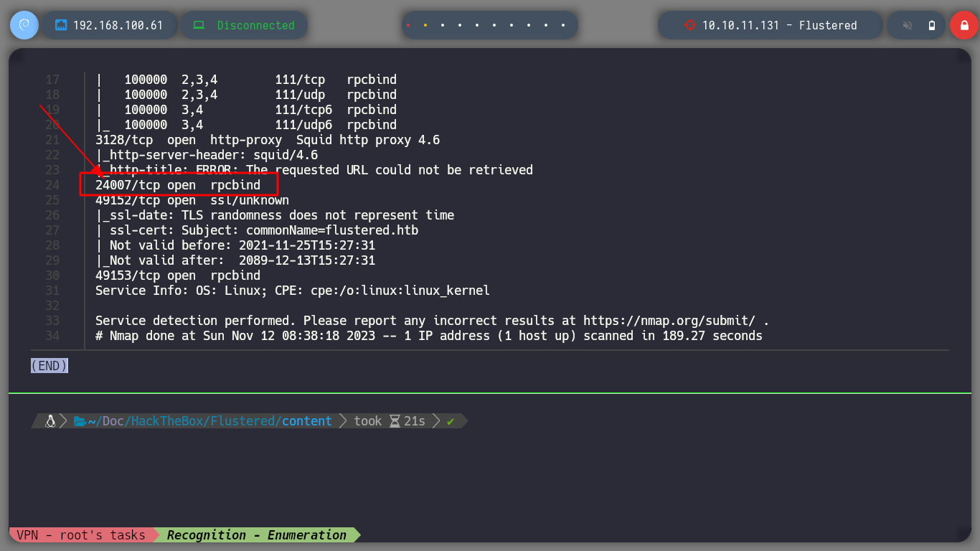Screen dimensions: 980x551
Task: Switch to the yellow second workspace dot
Action: click(x=425, y=25)
